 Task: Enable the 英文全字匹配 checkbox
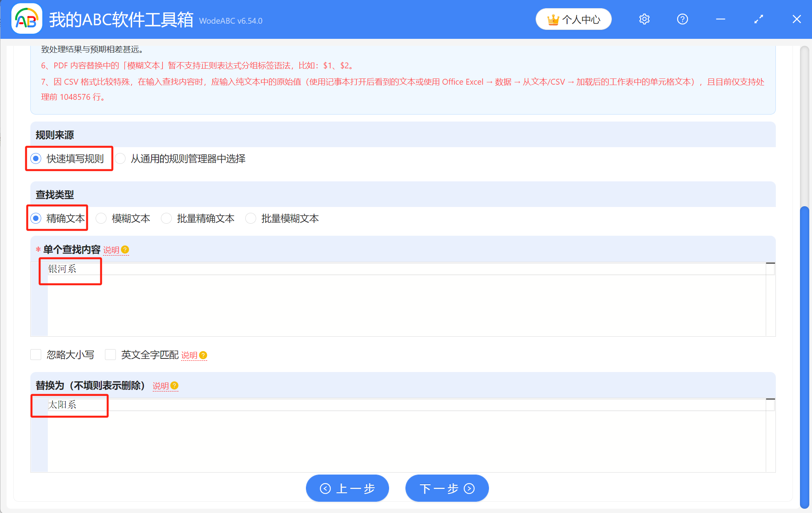110,355
